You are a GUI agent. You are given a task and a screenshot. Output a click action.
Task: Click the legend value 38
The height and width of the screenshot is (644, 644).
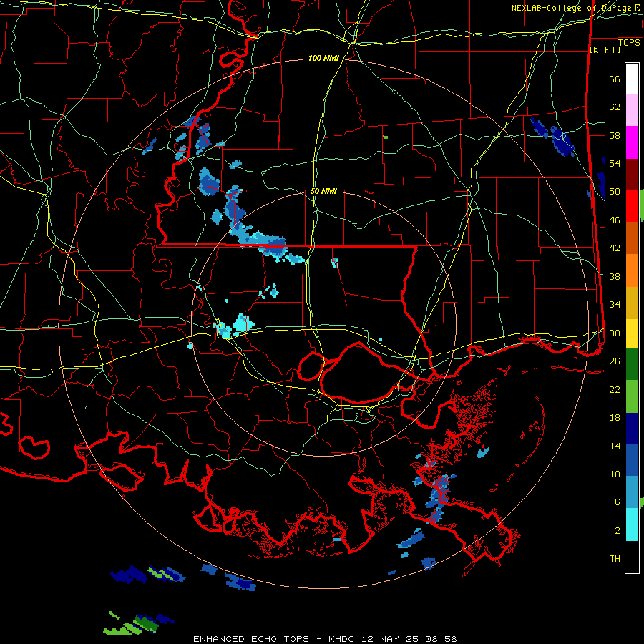point(615,276)
